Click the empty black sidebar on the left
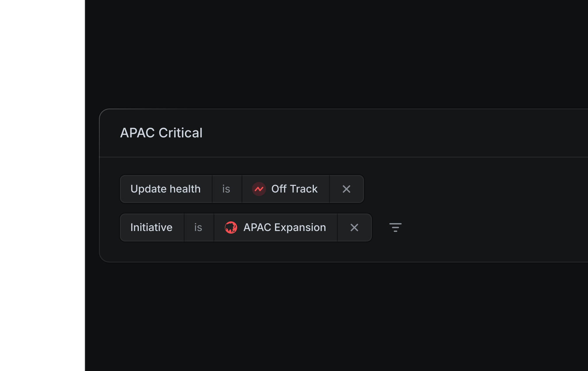This screenshot has width=588, height=371. (42, 185)
